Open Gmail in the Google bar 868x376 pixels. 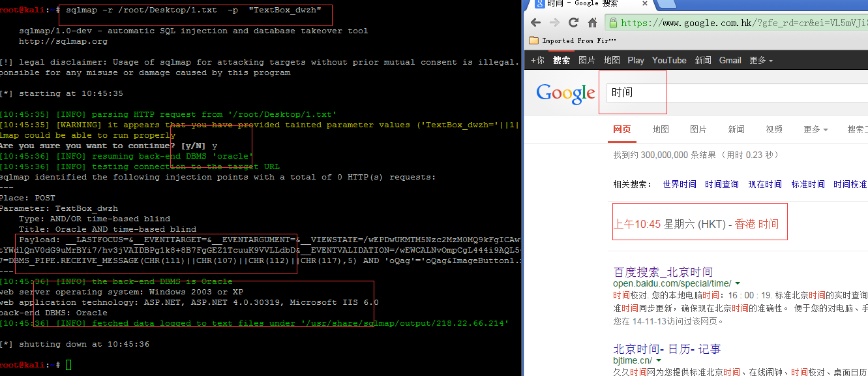click(x=730, y=60)
